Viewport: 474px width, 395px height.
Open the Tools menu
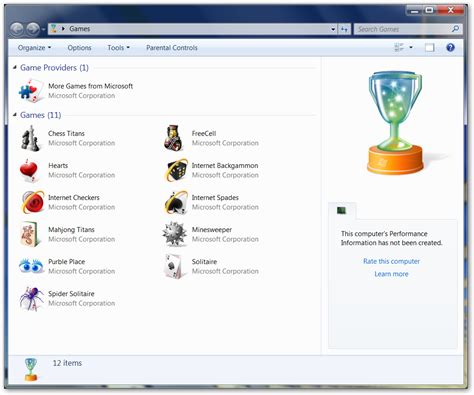coord(118,48)
